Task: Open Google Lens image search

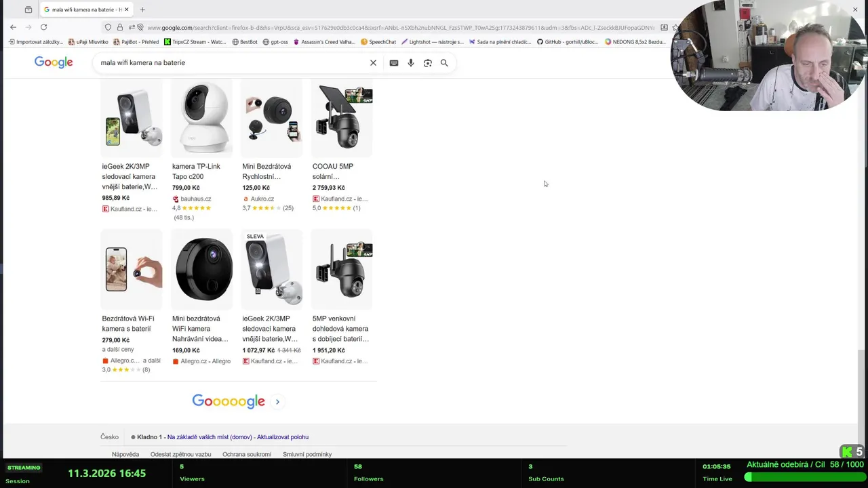Action: click(428, 63)
